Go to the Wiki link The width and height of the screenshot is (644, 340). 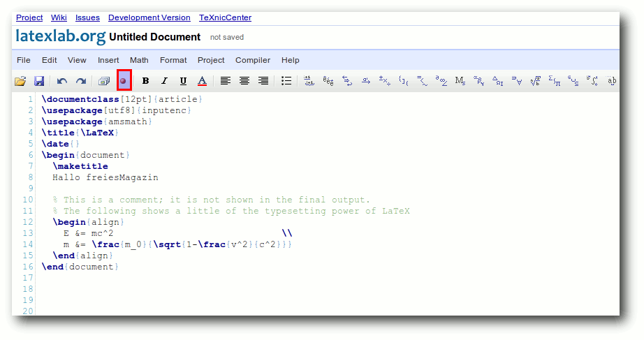tap(59, 17)
